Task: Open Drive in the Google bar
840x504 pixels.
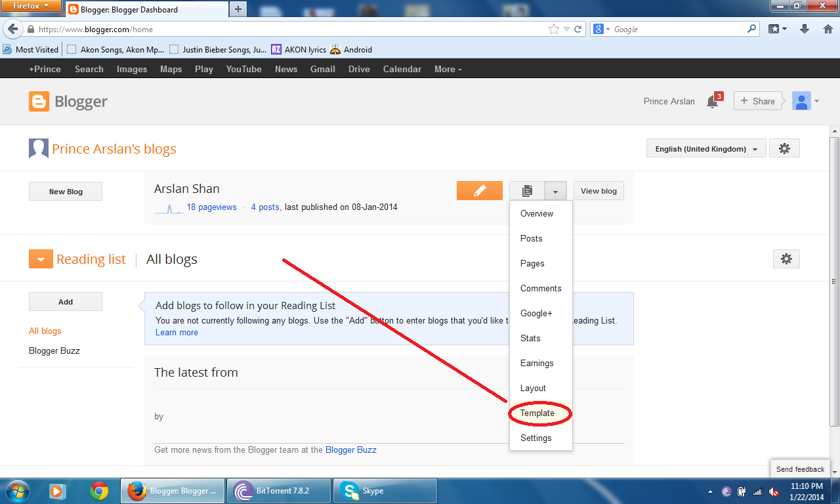Action: 359,69
